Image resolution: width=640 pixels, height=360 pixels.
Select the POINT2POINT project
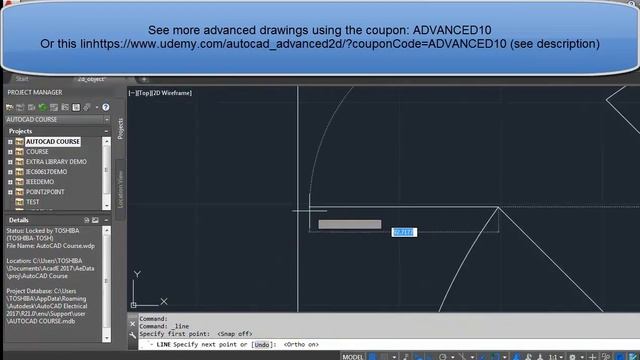tap(45, 192)
